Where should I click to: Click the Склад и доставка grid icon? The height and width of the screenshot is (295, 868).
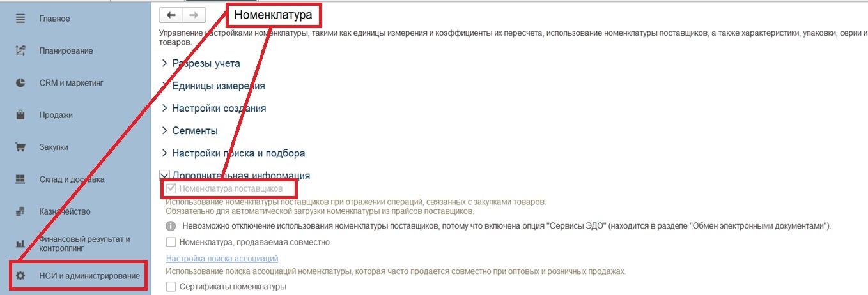pos(20,179)
